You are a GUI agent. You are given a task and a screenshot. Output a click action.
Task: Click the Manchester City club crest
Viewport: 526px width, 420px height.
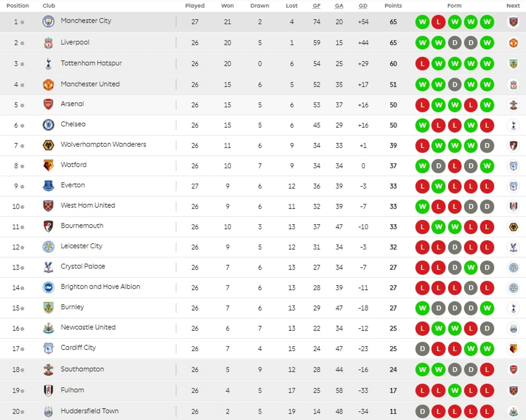tap(48, 21)
